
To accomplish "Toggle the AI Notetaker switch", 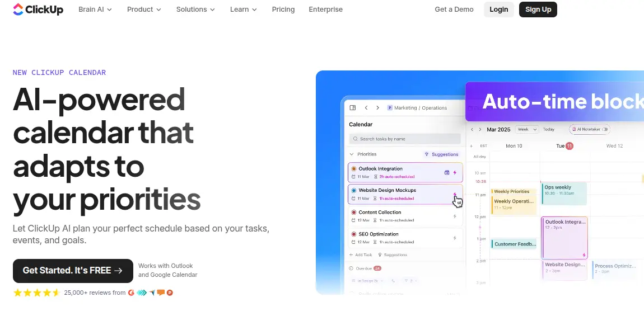I will (x=604, y=129).
